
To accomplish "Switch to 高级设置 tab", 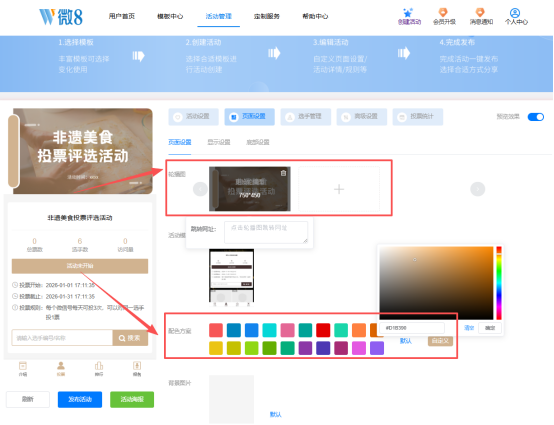I will [362, 117].
